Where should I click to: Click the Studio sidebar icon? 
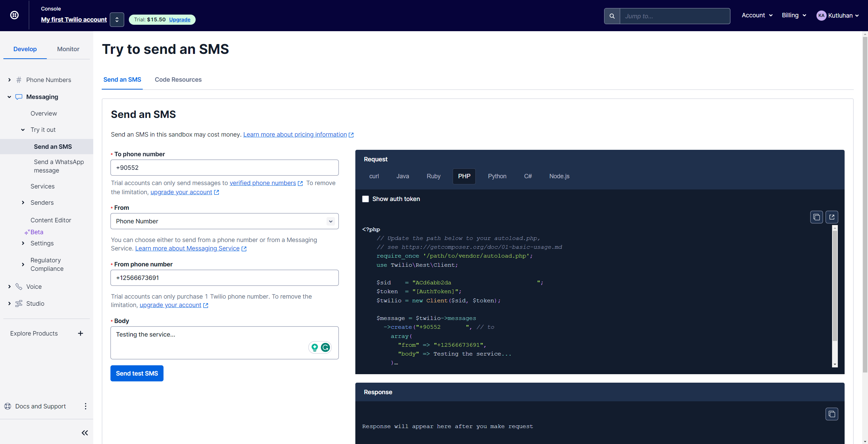[x=19, y=302]
